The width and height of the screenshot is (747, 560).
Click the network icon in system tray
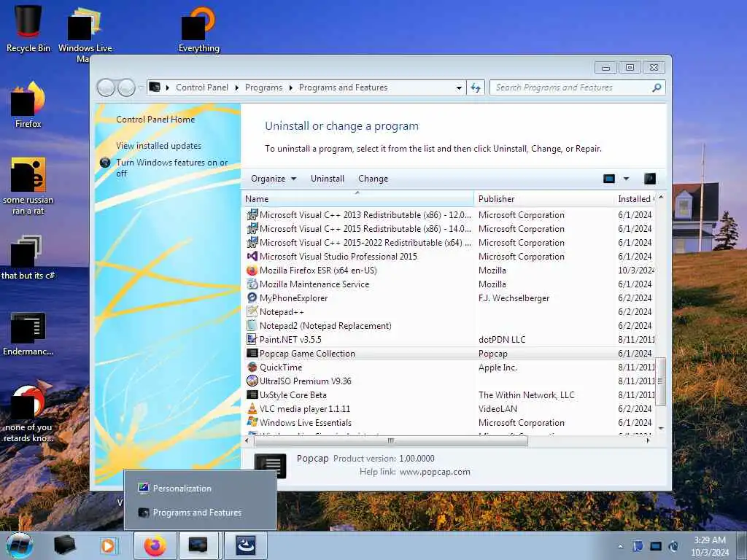656,546
